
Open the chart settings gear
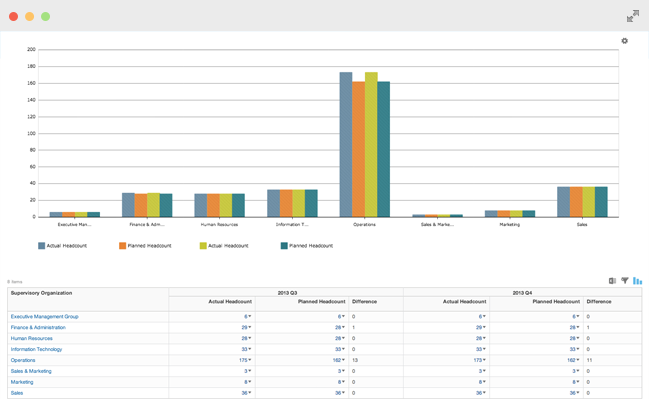point(625,41)
